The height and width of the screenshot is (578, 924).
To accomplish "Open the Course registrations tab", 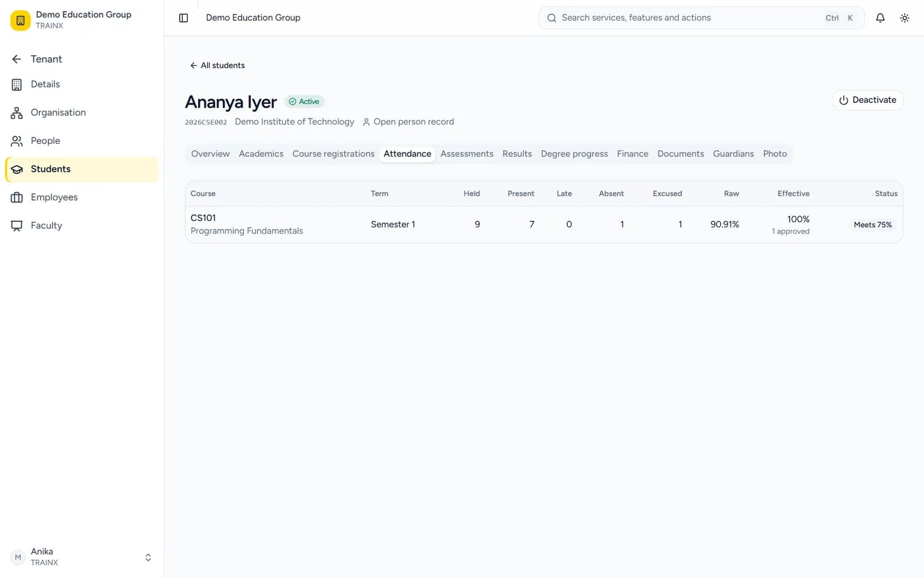I will 333,154.
